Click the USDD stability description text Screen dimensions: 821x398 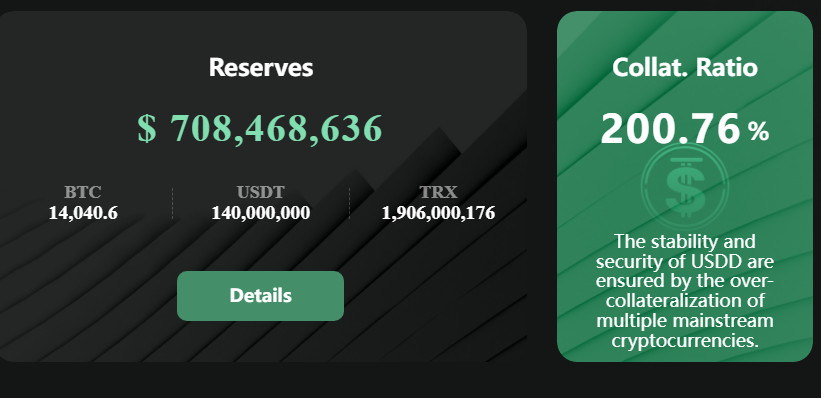pyautogui.click(x=685, y=291)
